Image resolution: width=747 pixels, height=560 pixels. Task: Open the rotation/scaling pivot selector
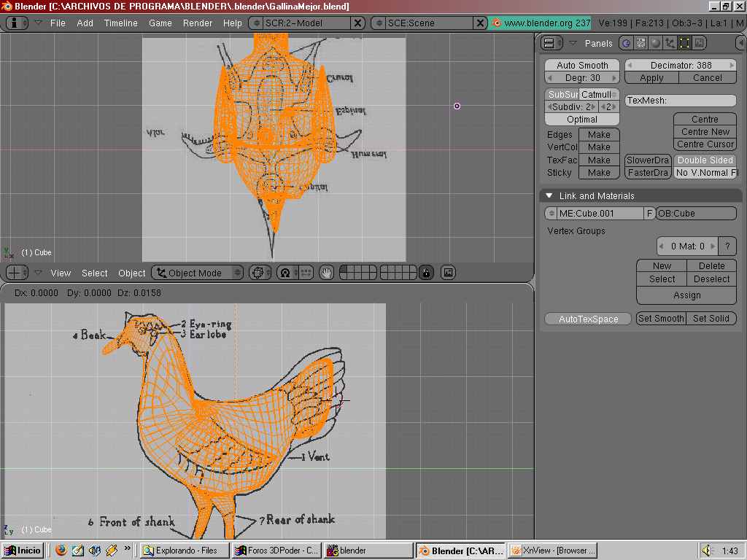[287, 273]
